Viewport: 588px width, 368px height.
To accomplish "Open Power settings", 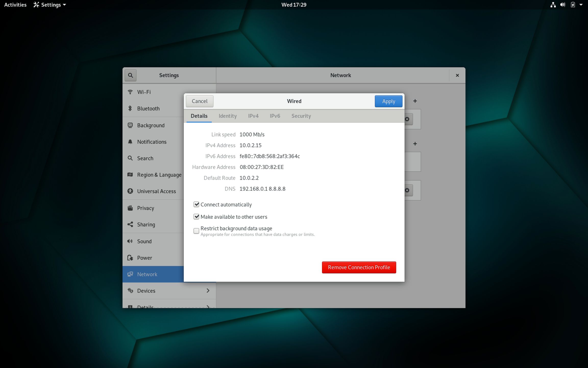I will tap(144, 258).
